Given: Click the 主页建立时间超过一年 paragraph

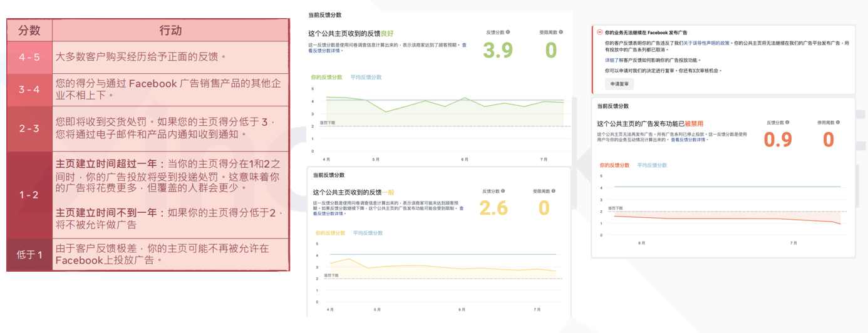Looking at the screenshot, I should [169, 175].
